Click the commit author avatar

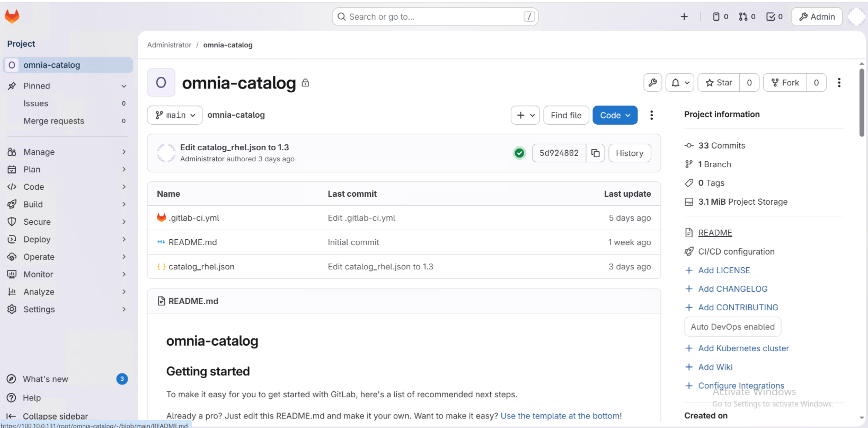pyautogui.click(x=166, y=153)
